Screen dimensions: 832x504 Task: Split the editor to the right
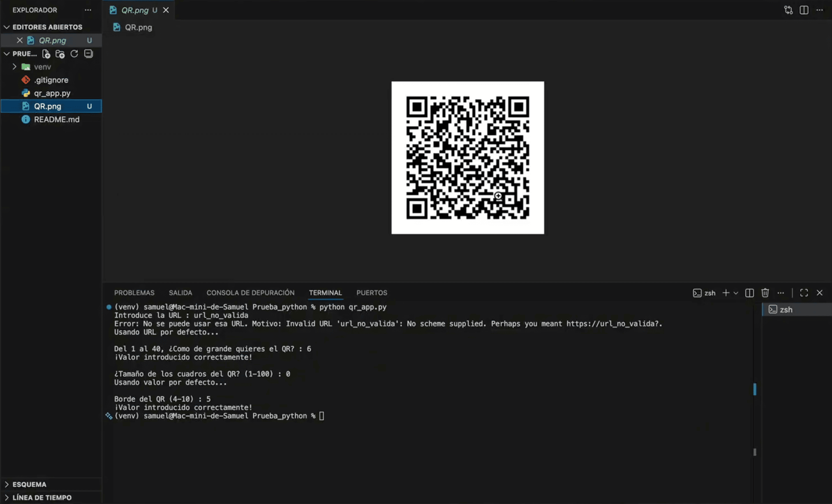pos(804,10)
